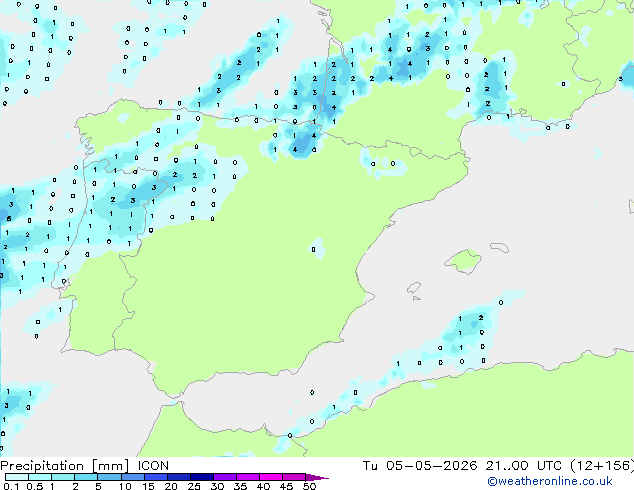Click the 10–15 mm legend color swatch
Screen dimensions: 634x490
(132, 477)
